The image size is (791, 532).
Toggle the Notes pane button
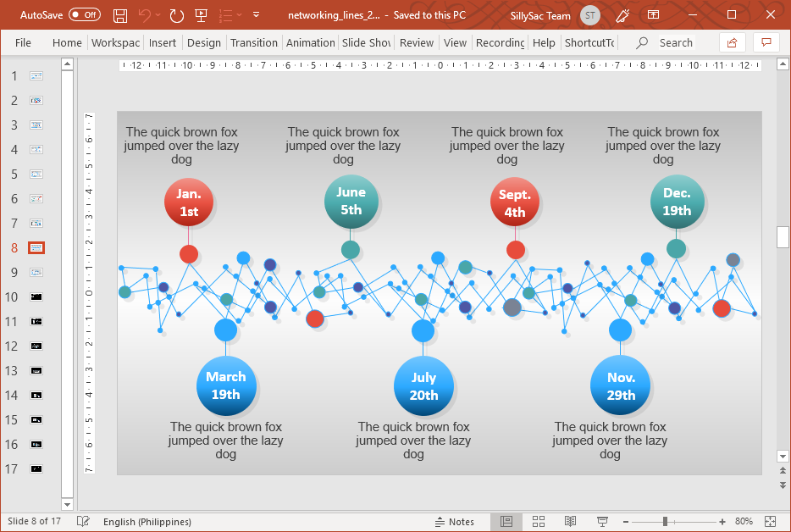coord(455,521)
